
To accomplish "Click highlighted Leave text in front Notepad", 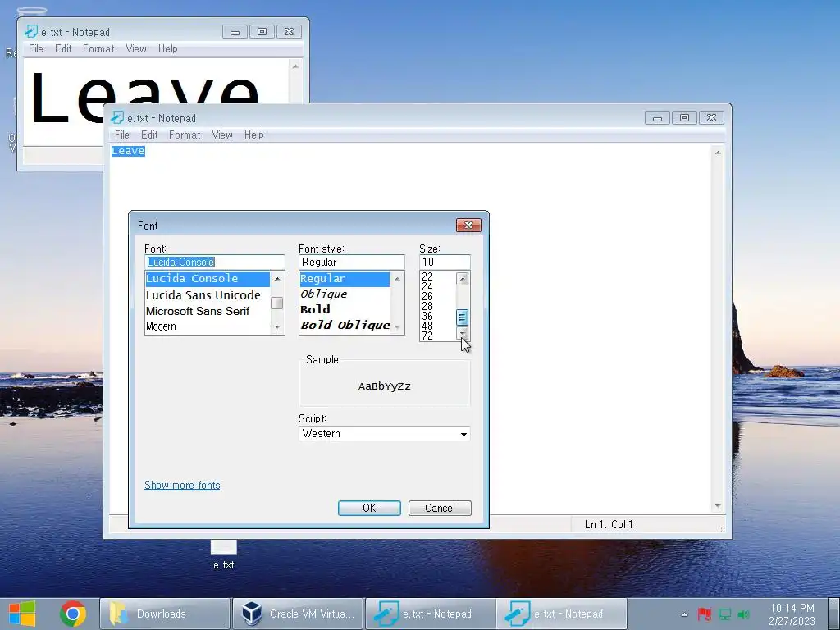I will (x=128, y=151).
